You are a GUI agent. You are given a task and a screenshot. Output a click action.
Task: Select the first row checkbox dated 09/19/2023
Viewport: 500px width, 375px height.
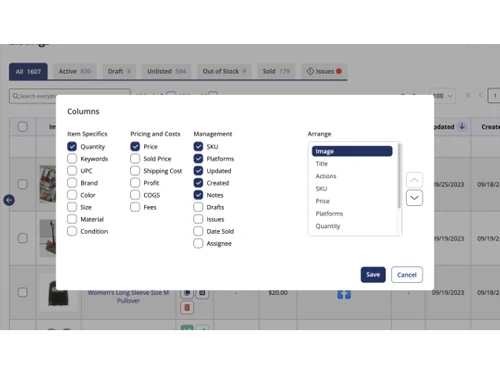[x=23, y=238]
